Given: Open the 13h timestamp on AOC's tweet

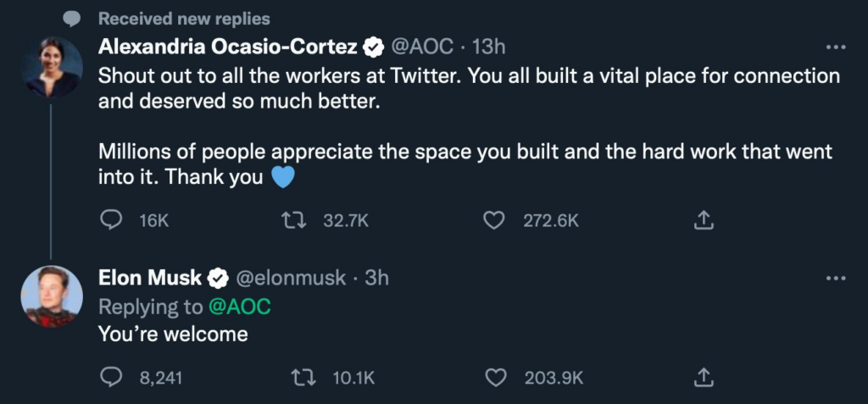Looking at the screenshot, I should [x=489, y=46].
